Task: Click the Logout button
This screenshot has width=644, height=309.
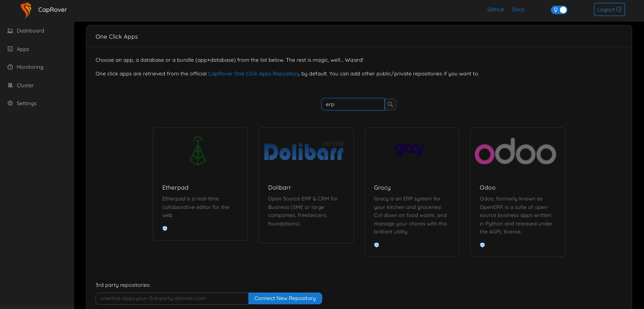Action: point(609,9)
